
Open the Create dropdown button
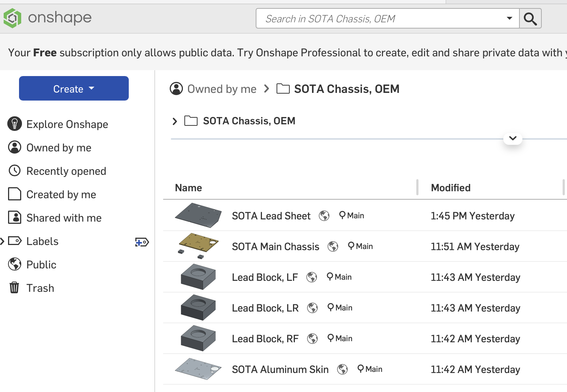[x=74, y=88]
